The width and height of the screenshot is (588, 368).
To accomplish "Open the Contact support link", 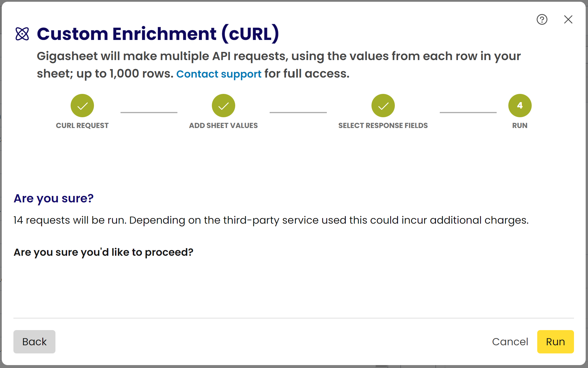I will tap(219, 74).
